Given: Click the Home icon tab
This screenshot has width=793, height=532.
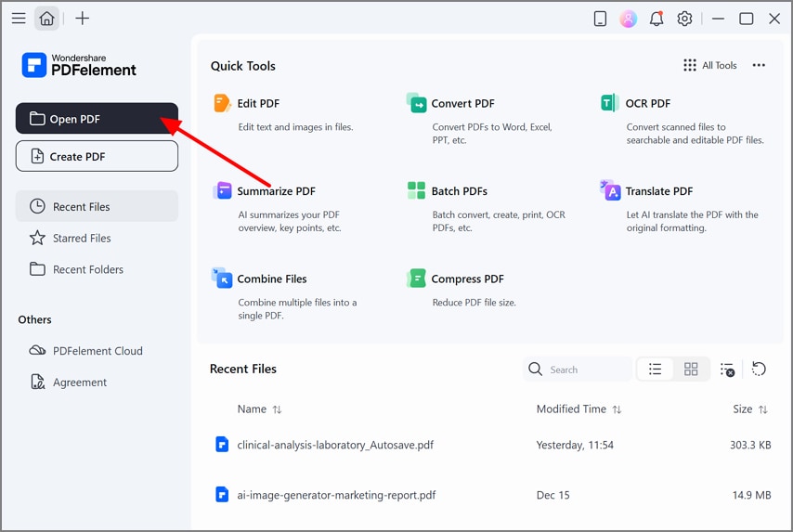Looking at the screenshot, I should [46, 19].
